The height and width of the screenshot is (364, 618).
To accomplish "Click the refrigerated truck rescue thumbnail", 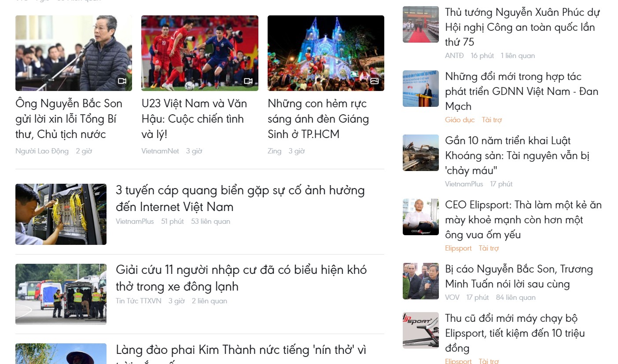I will click(61, 294).
